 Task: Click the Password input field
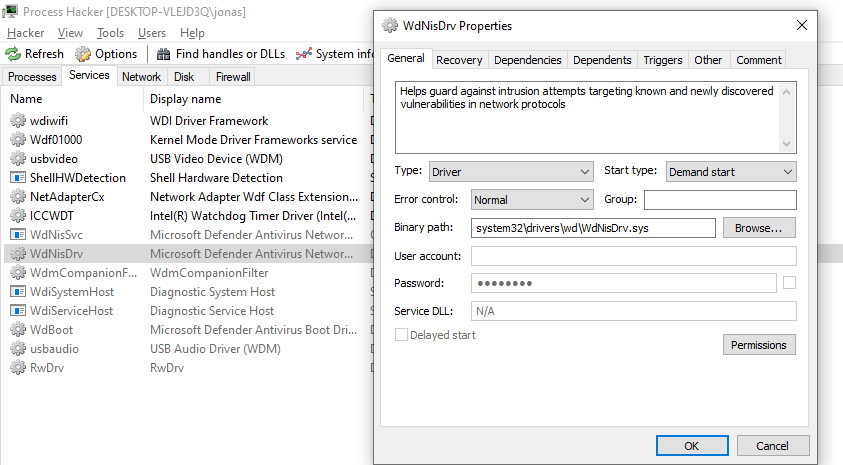tap(624, 283)
